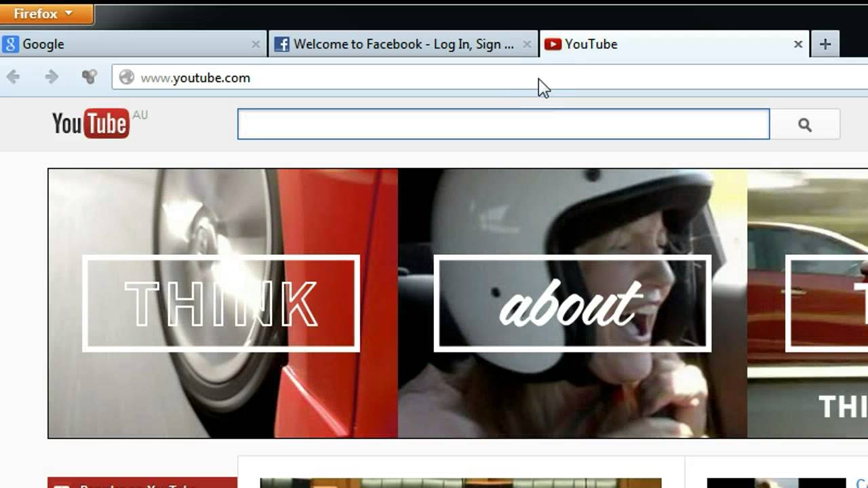868x488 pixels.
Task: Open a new tab with plus button
Action: pyautogui.click(x=825, y=44)
